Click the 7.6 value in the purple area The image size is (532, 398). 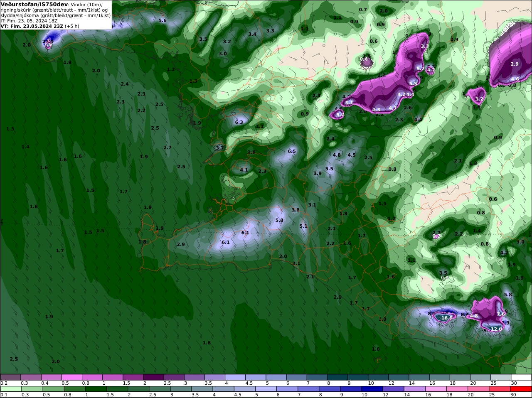click(501, 314)
